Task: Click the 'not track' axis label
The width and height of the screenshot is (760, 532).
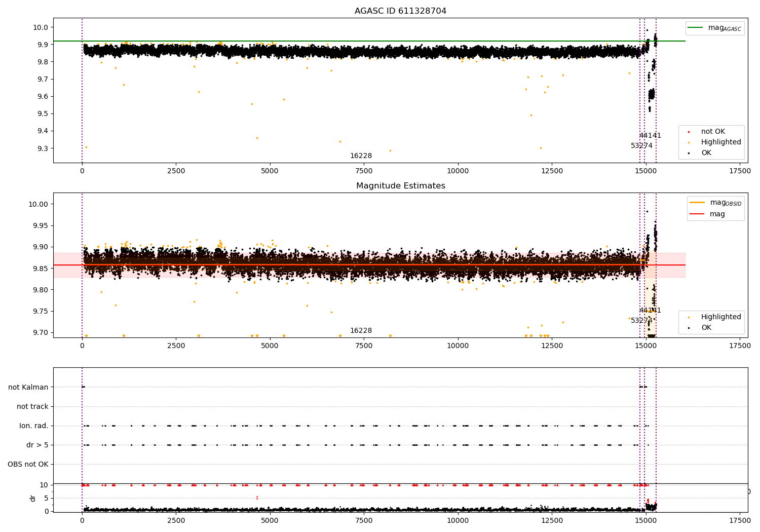Action: coord(32,406)
